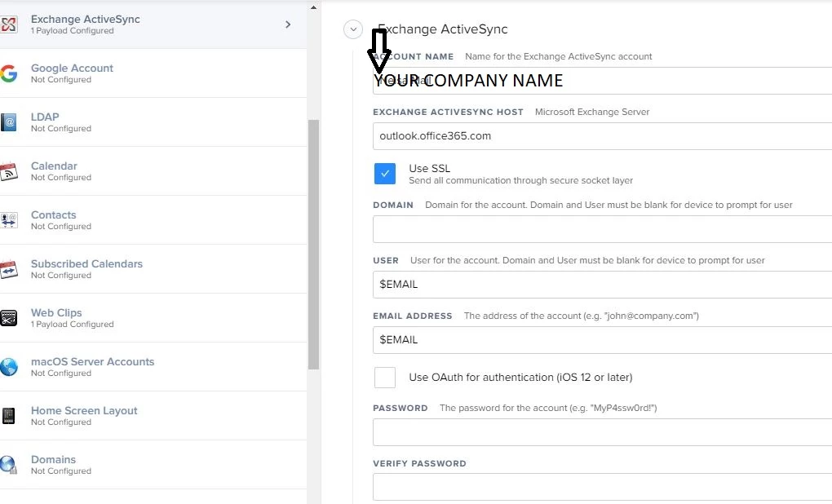Screen dimensions: 832x504
Task: Open the Exchange ActiveSync payload section
Action: point(153,24)
